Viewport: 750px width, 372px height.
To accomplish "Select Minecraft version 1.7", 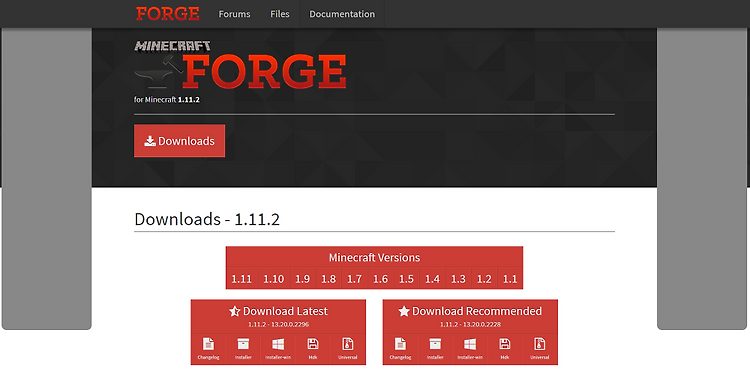I will [x=354, y=279].
